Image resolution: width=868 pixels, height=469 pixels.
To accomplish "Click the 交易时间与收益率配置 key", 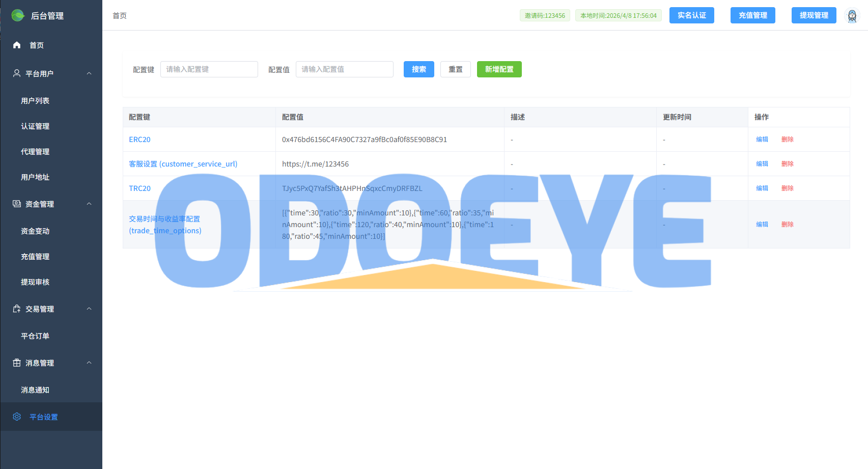I will click(x=165, y=225).
